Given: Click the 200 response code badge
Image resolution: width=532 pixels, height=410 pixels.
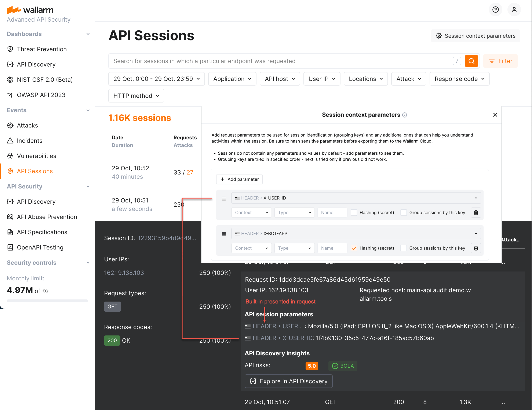Looking at the screenshot, I should pos(112,340).
